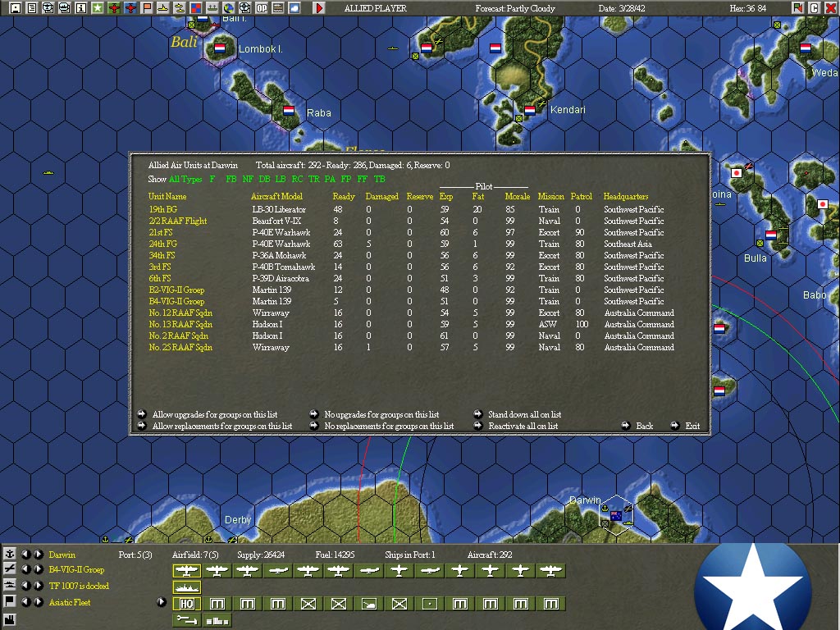Go to the next base after Darwin

point(39,554)
